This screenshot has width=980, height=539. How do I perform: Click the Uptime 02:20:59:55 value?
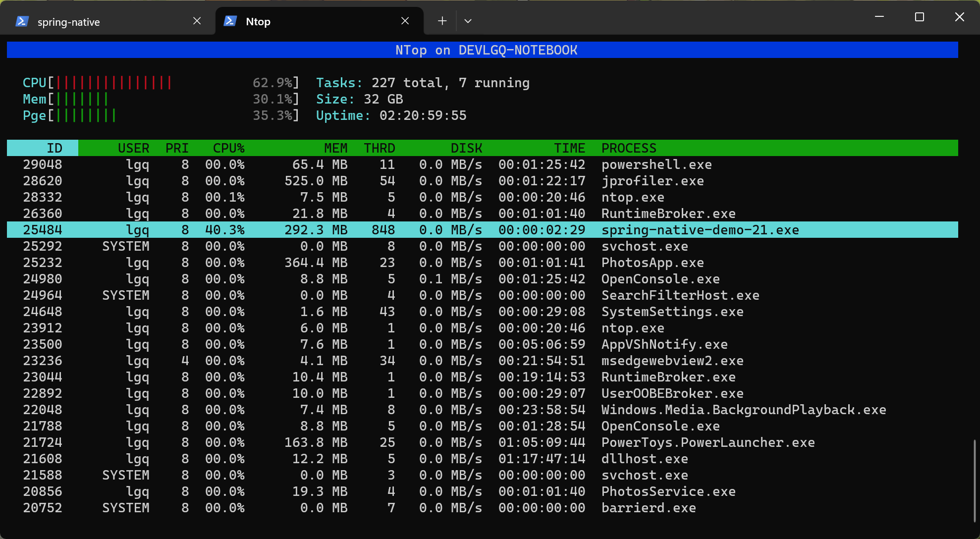423,115
